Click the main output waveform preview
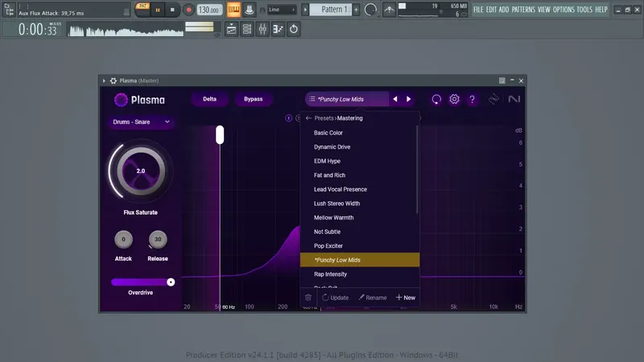 [x=126, y=30]
